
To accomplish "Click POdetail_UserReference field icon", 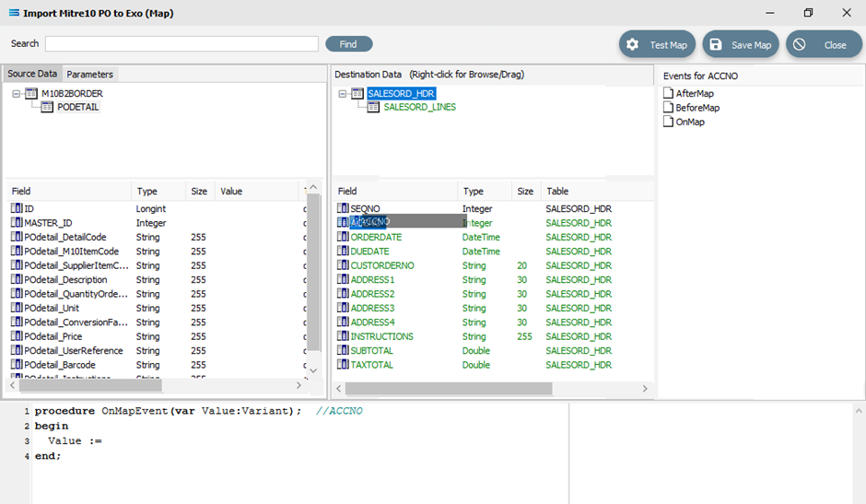I will (17, 351).
